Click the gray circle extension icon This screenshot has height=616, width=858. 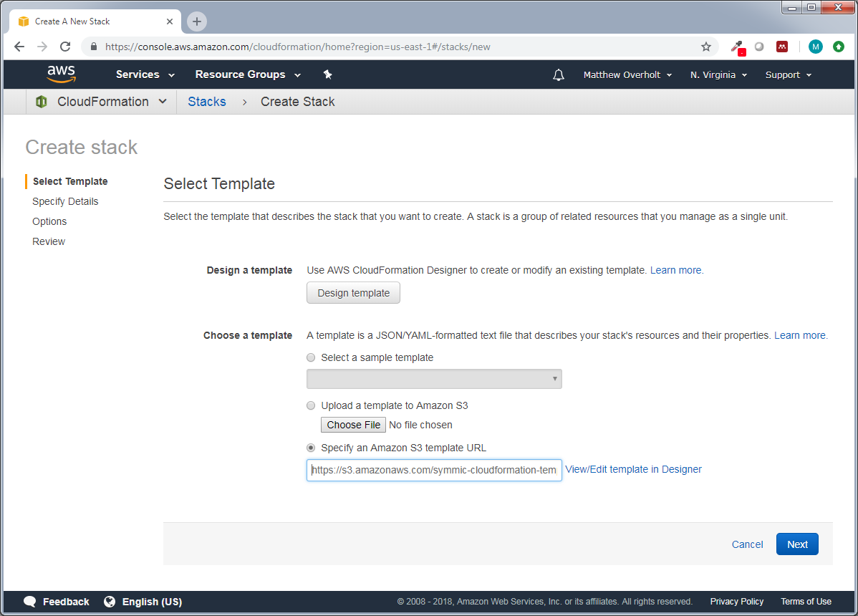pos(759,47)
